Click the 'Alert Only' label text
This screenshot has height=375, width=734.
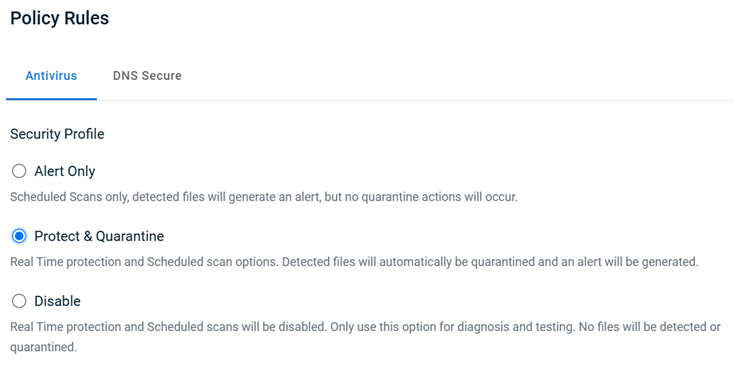(x=65, y=171)
